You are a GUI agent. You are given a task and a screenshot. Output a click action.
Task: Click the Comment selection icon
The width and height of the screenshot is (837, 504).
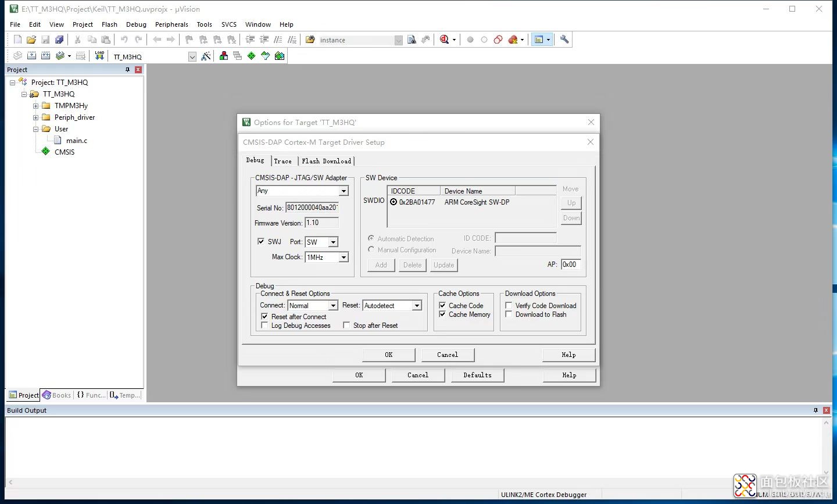click(x=278, y=40)
